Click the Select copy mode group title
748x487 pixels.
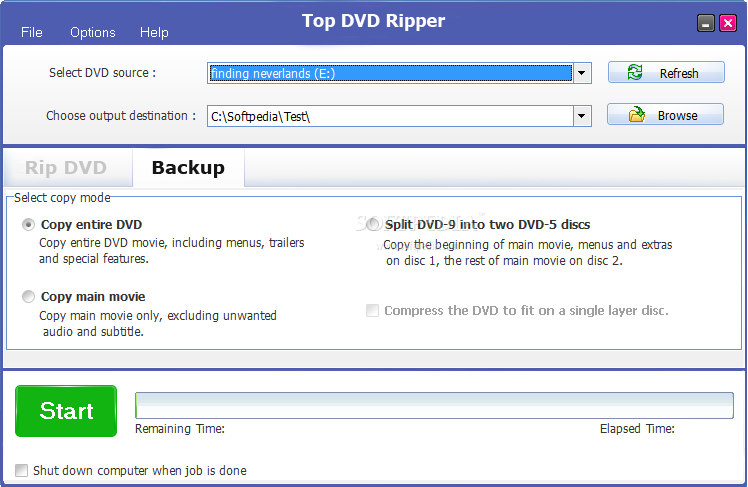pyautogui.click(x=62, y=197)
